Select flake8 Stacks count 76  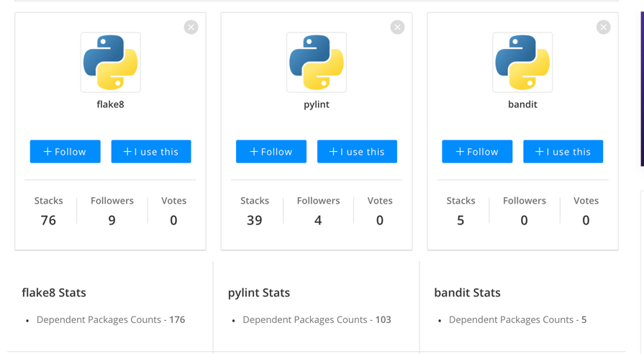(x=48, y=221)
